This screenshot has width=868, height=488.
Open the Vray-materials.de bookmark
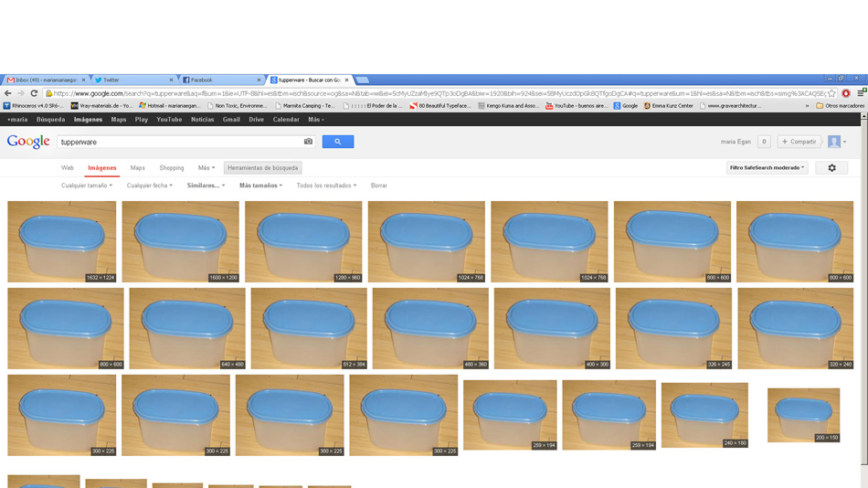click(x=101, y=106)
